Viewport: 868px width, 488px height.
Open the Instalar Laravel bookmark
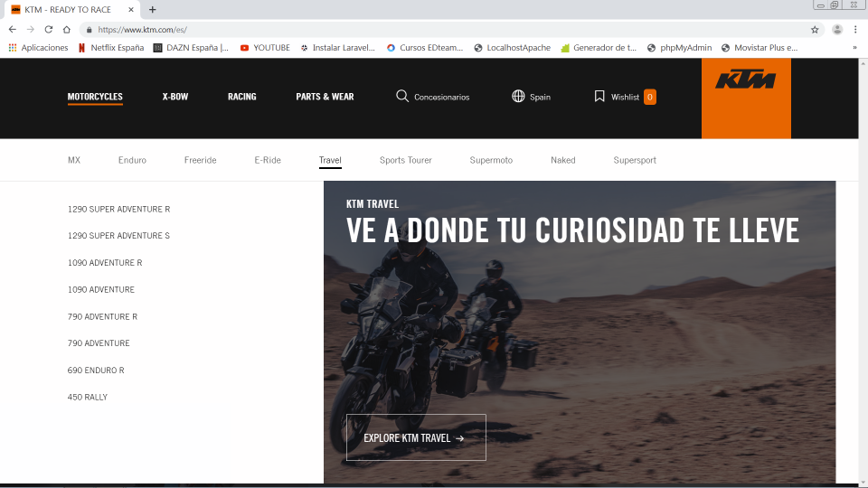(337, 48)
